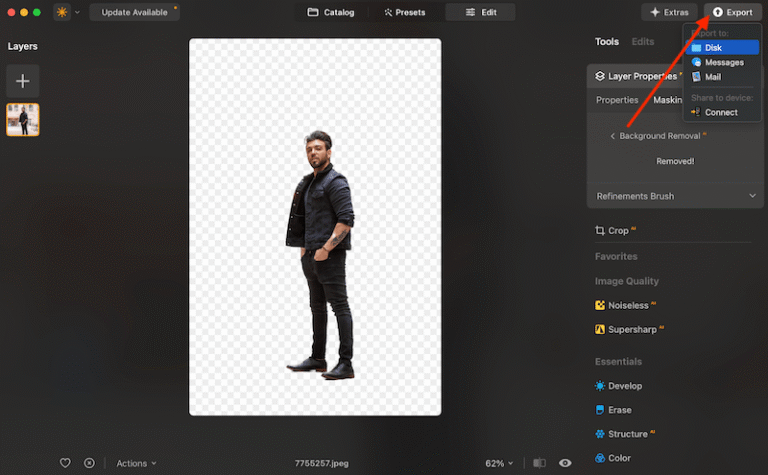Click the Layers panel heading
The width and height of the screenshot is (768, 475).
coord(23,47)
